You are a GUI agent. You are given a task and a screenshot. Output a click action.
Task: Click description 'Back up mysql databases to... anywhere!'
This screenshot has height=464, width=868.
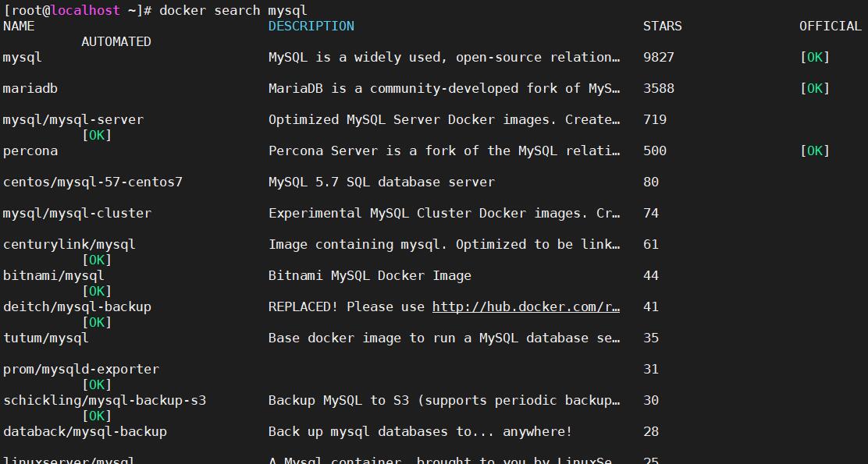click(x=420, y=431)
